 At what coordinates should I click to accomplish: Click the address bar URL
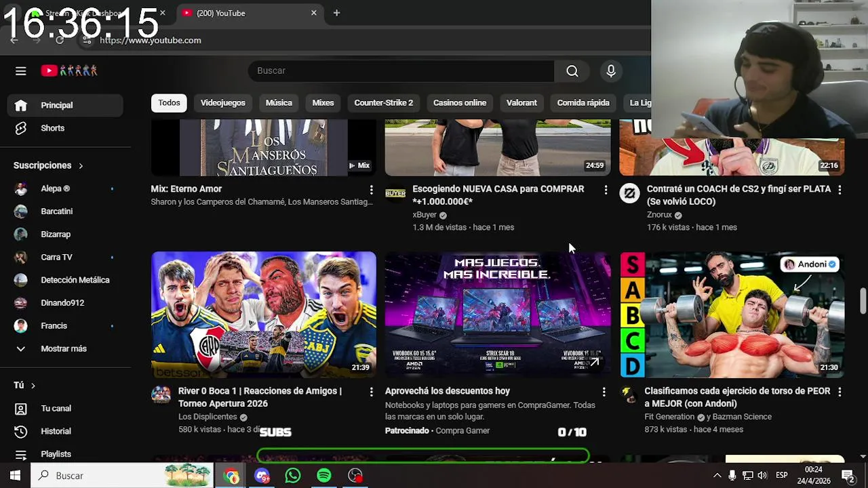pyautogui.click(x=151, y=40)
